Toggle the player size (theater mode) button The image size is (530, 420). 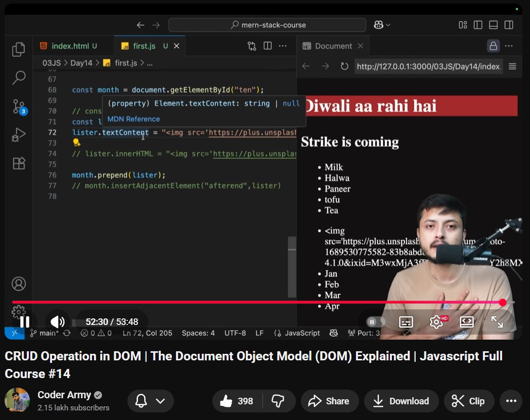[467, 322]
